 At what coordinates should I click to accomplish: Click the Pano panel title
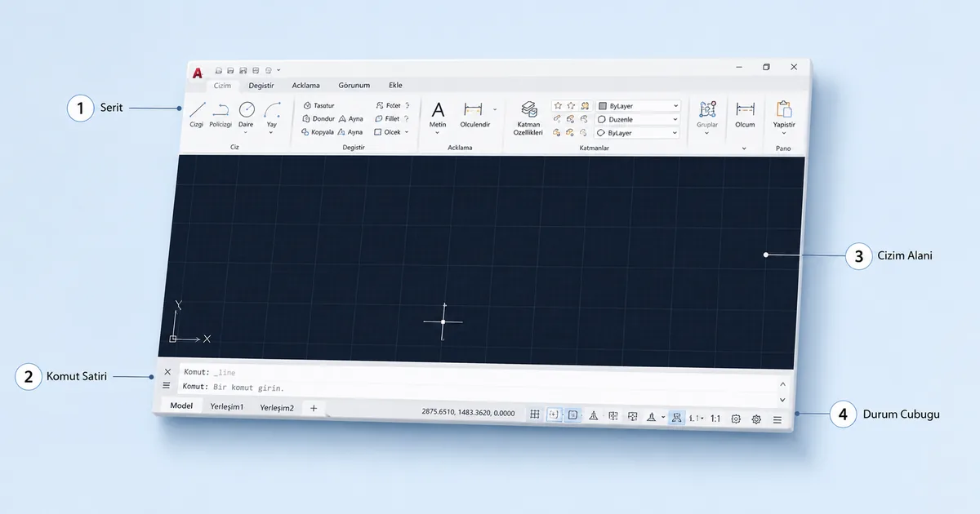pyautogui.click(x=783, y=148)
